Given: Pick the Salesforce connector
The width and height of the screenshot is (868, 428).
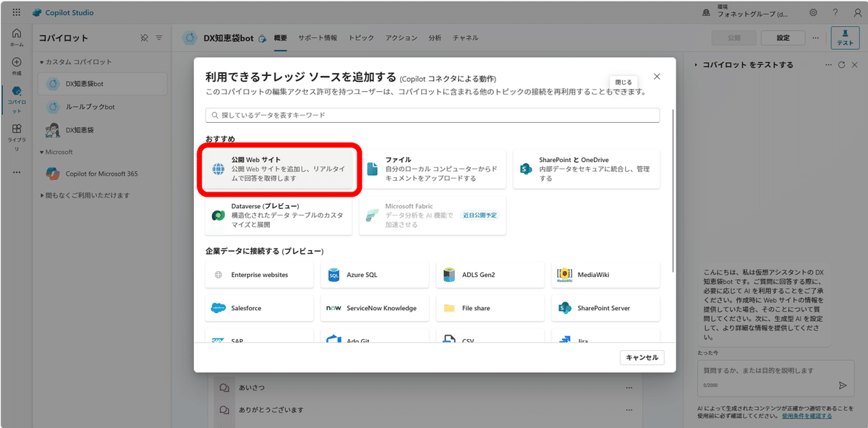Looking at the screenshot, I should point(259,308).
